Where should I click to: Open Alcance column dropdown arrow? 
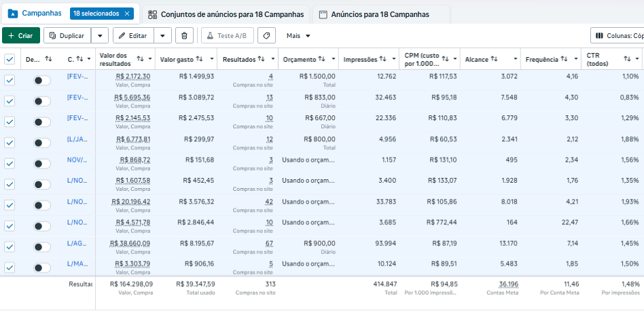[x=516, y=59]
